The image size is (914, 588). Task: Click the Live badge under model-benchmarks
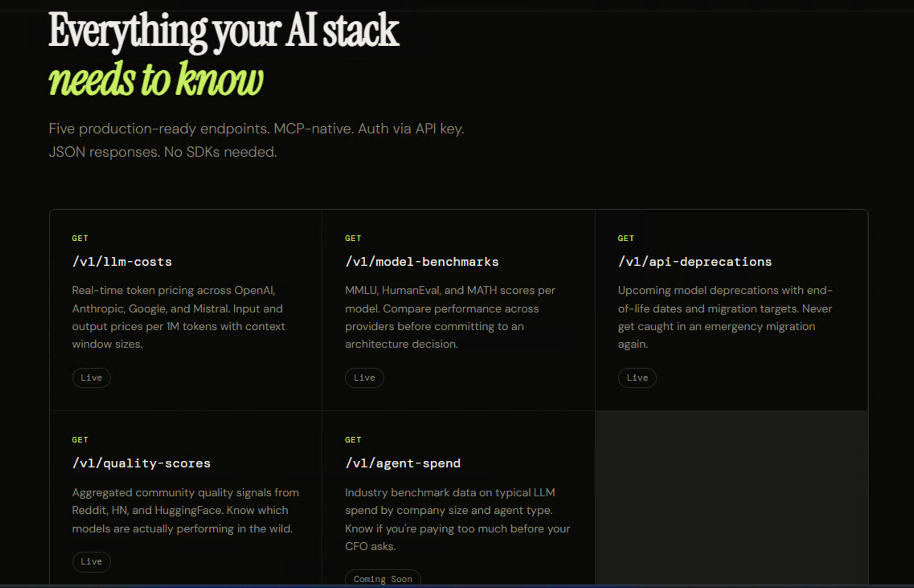click(364, 378)
